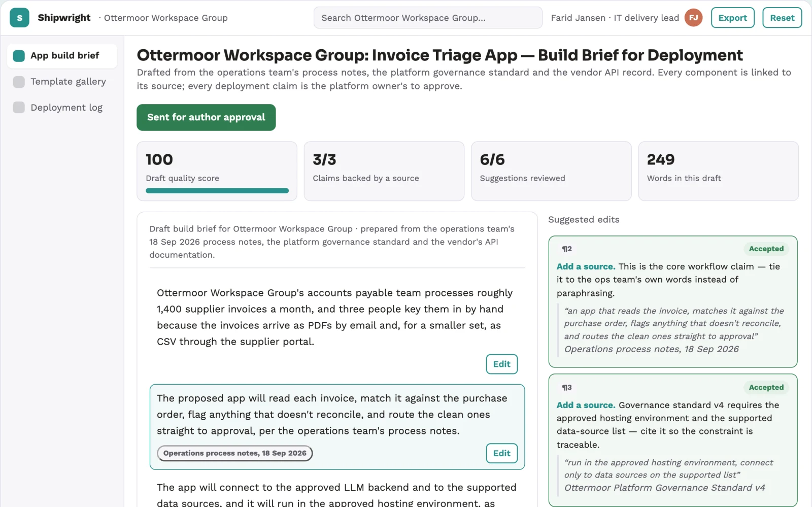Click Sent for author approval button
812x507 pixels.
pyautogui.click(x=206, y=117)
